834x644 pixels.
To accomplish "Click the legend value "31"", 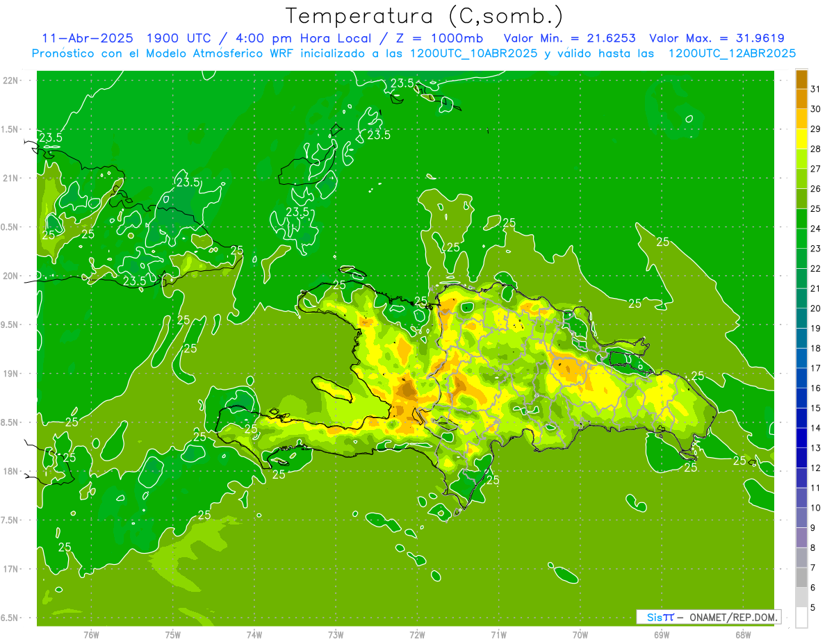I will (x=815, y=89).
